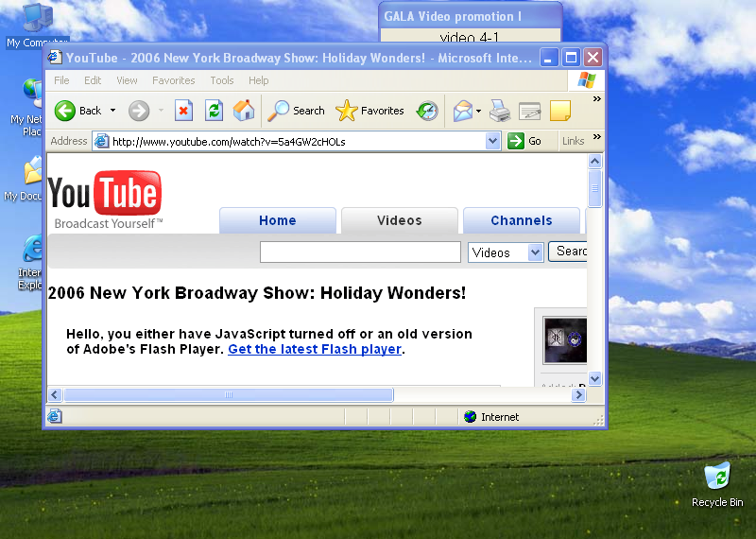Click the green Go button
This screenshot has height=539, width=756.
[524, 141]
